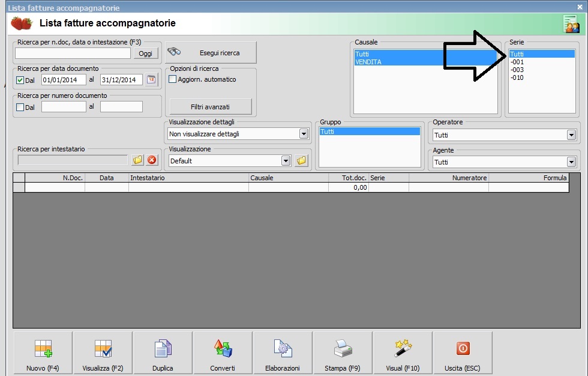Click the Numeratore column header
Viewport: 588px width, 376px height.
coord(449,178)
